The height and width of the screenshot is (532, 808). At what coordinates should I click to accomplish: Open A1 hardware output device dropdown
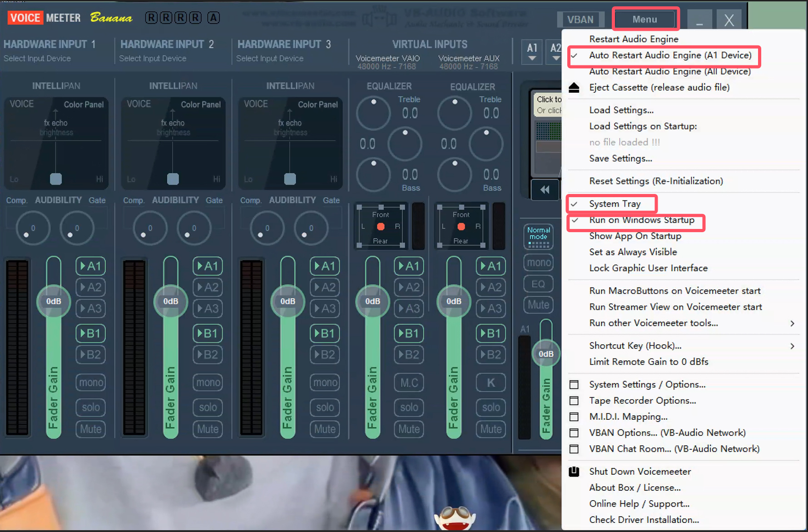click(x=532, y=51)
